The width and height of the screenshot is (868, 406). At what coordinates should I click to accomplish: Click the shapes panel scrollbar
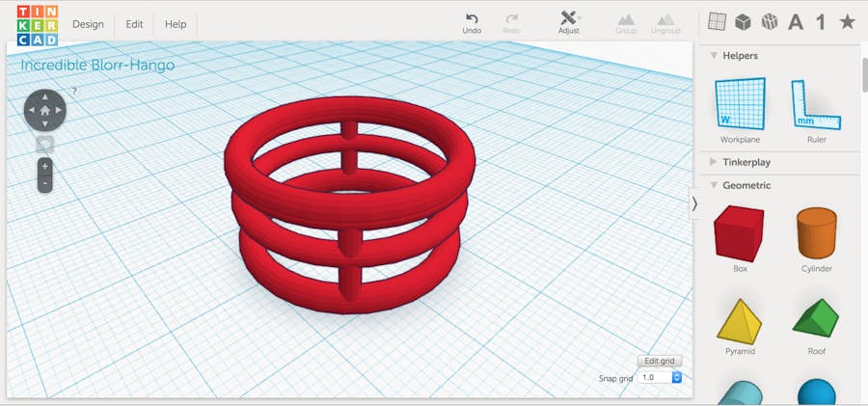coord(864,77)
